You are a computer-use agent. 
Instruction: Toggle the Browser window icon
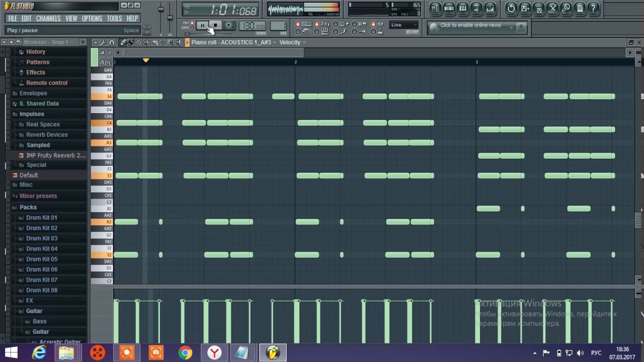point(476,9)
